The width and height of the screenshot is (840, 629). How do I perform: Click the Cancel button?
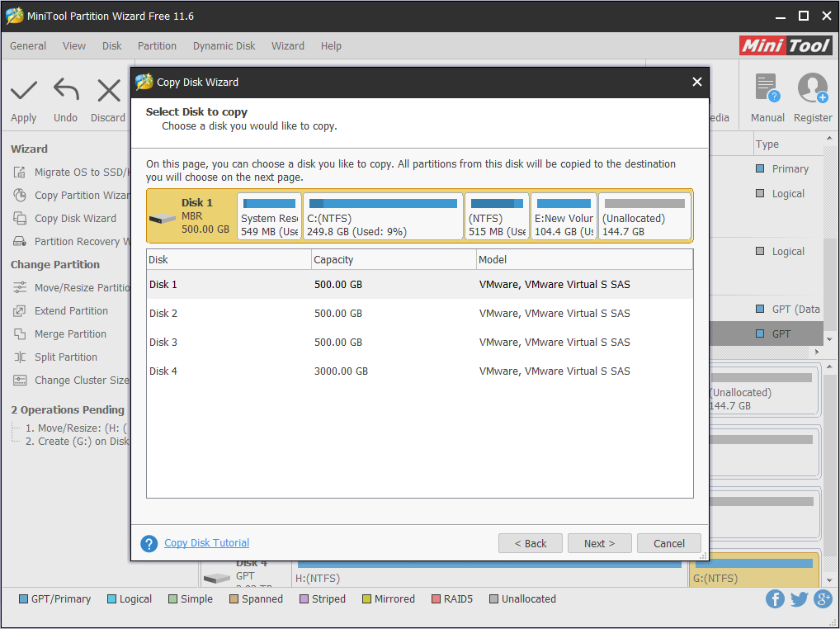[x=669, y=543]
